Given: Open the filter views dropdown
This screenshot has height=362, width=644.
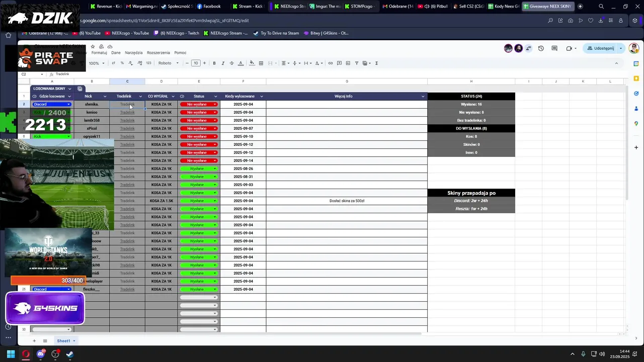Looking at the screenshot, I should click(367, 63).
